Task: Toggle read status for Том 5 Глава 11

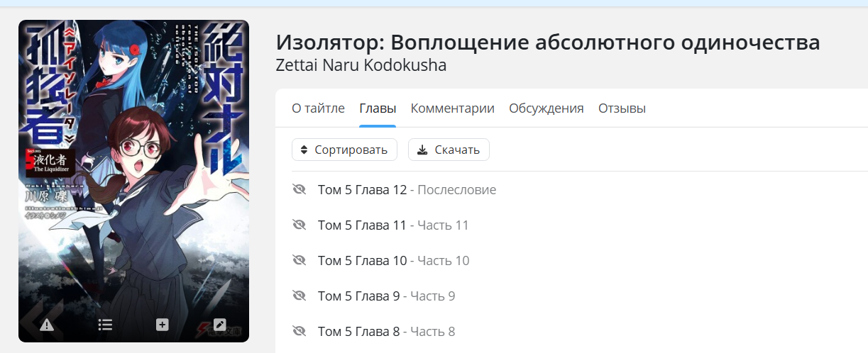Action: point(299,225)
